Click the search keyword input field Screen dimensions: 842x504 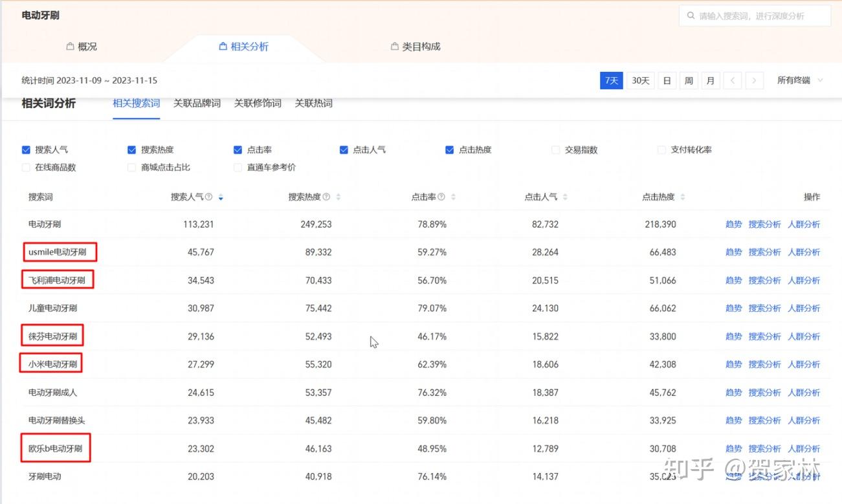pos(755,16)
